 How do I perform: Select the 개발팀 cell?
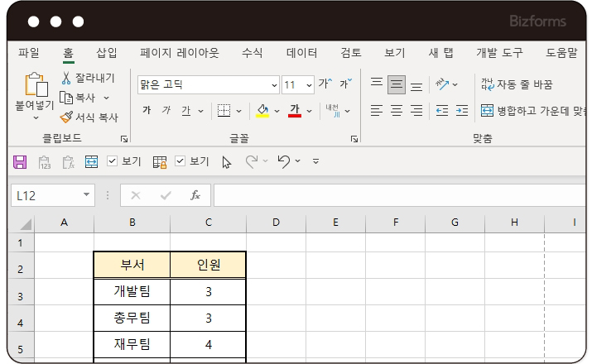(x=132, y=290)
